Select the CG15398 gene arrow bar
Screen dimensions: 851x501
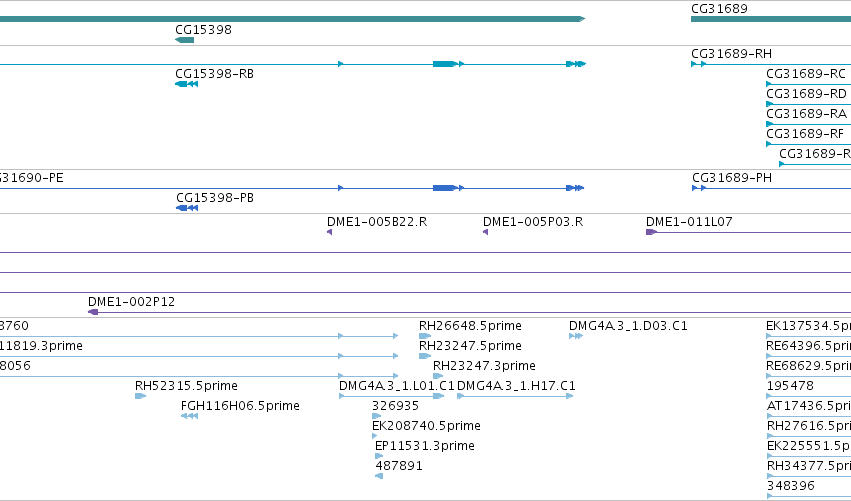point(185,40)
